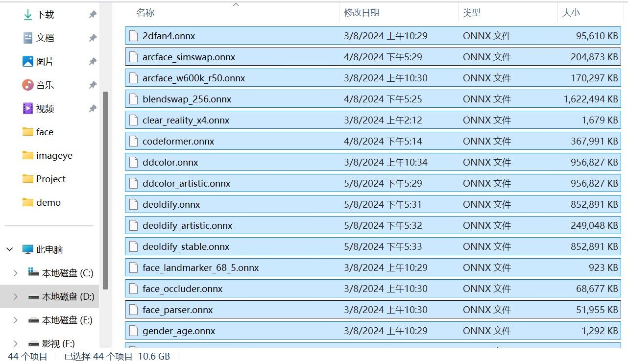This screenshot has width=628, height=364.
Task: Click the face_parser.onnx file icon
Action: point(133,310)
